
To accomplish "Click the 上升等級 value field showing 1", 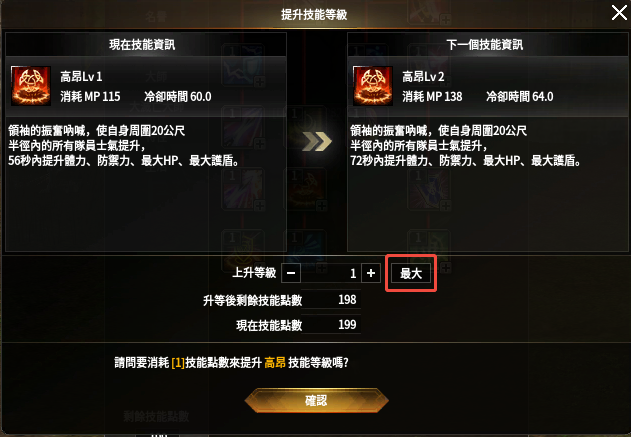I will coord(331,273).
